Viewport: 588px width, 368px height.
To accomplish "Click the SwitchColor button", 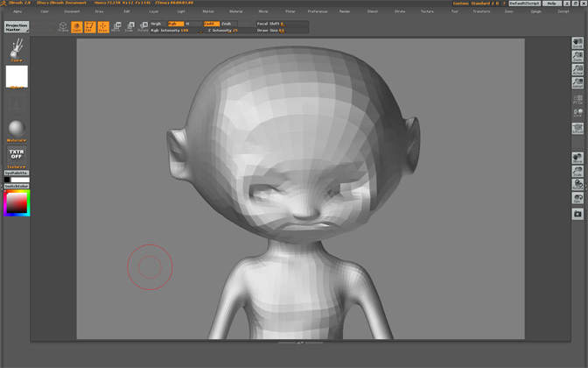I will [x=17, y=186].
